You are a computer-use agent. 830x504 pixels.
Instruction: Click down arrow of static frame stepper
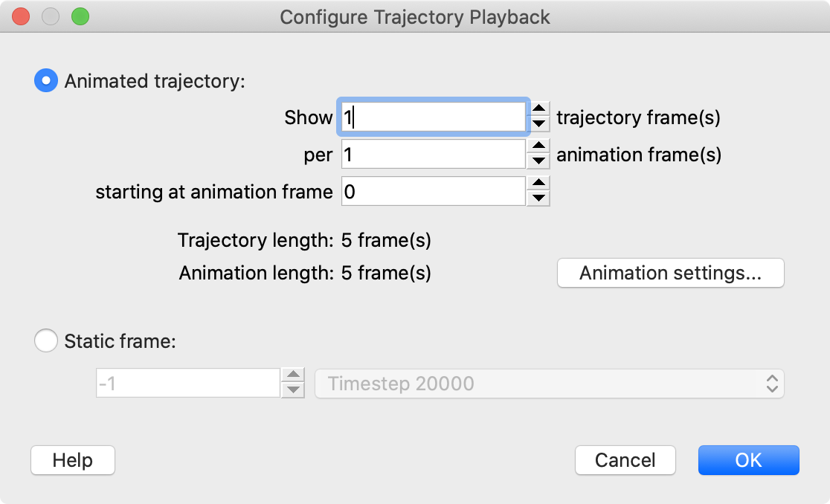[295, 391]
